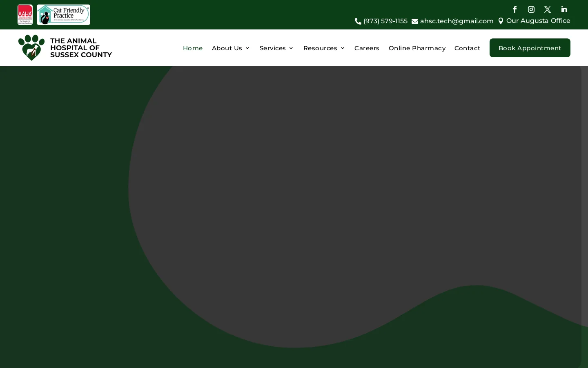The image size is (588, 368).
Task: Click the Book Appointment button
Action: pyautogui.click(x=530, y=48)
